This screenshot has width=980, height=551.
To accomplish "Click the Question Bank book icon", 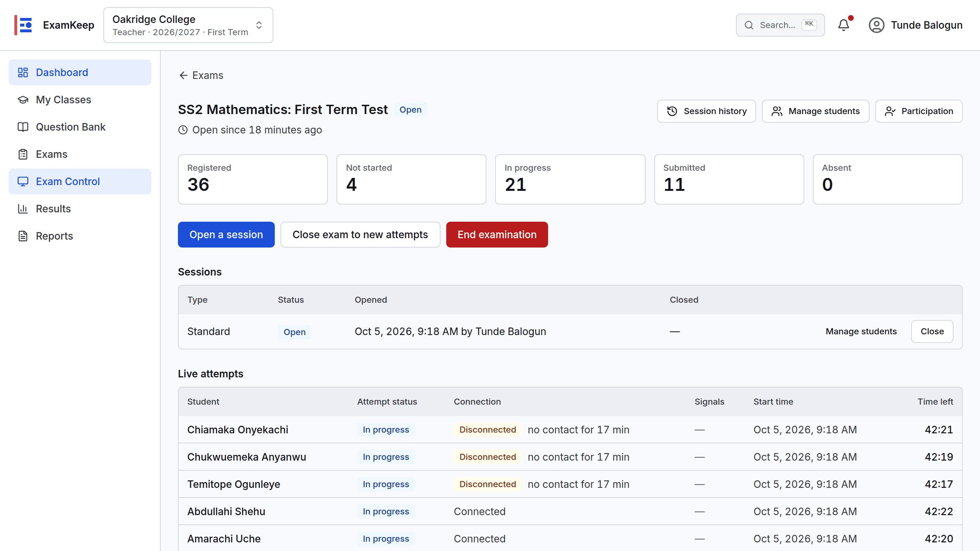I will click(23, 127).
